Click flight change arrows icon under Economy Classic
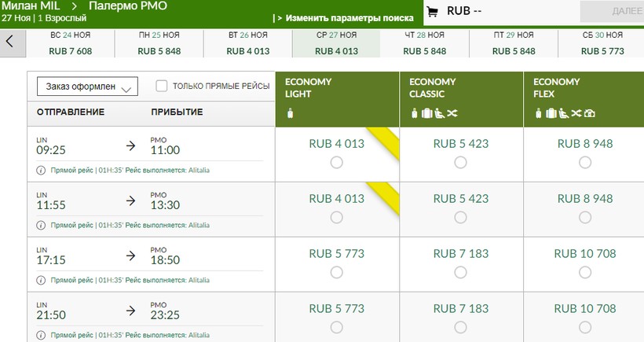Screen dimensions: 644x342 click(x=452, y=113)
